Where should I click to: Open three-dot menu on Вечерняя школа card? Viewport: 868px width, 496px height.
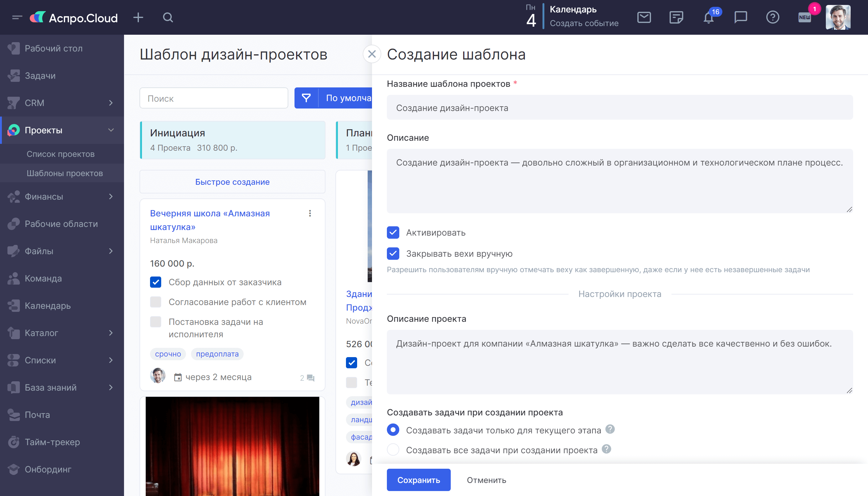click(310, 213)
